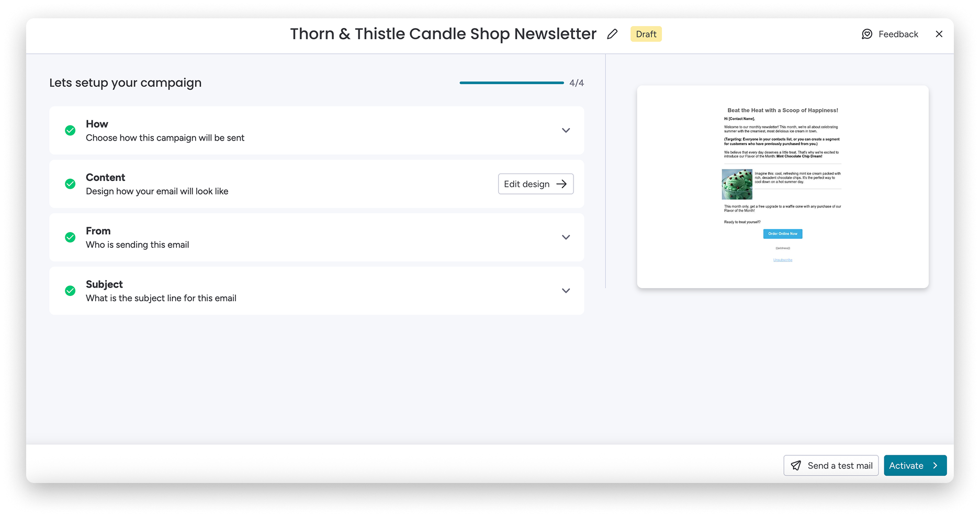This screenshot has width=980, height=517.
Task: Click 'What is the subject line for this email'
Action: tap(161, 298)
